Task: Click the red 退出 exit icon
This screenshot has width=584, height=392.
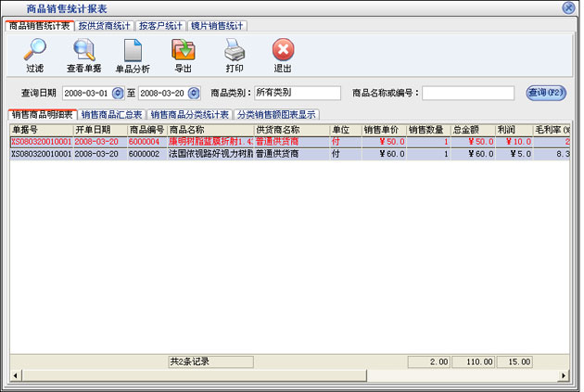Action: pos(284,51)
